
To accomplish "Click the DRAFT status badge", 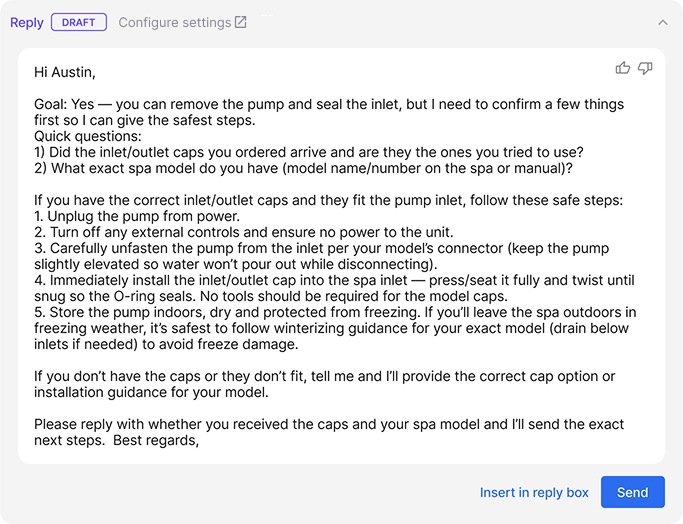I will 79,22.
